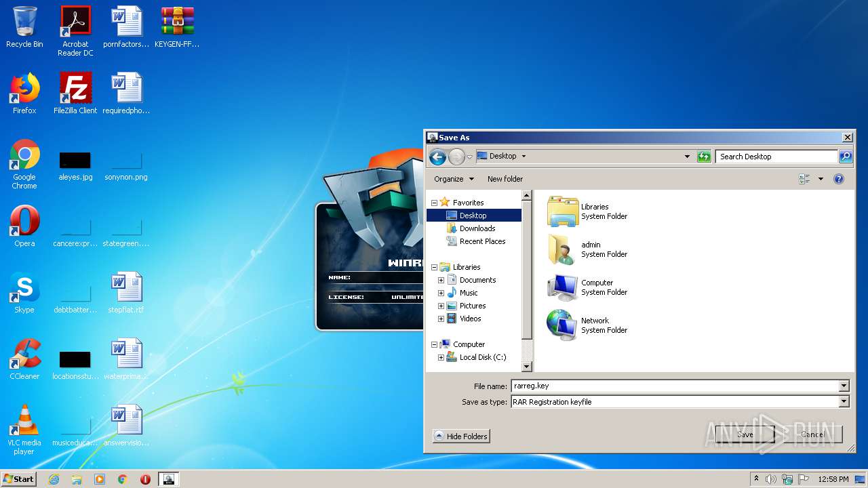Screen dimensions: 868x488
Task: Launch Skype from the desktop
Action: coord(24,293)
